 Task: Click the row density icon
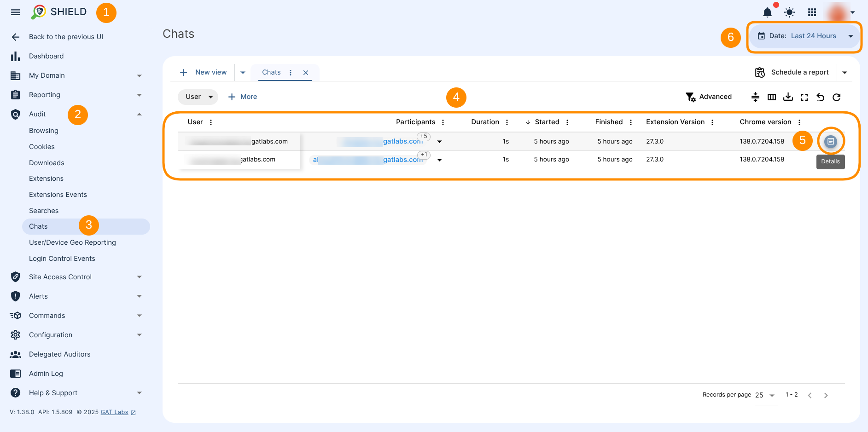pos(755,97)
